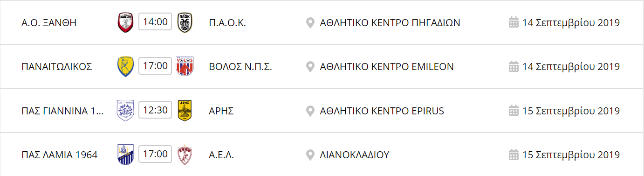Image resolution: width=644 pixels, height=176 pixels.
Task: Click location pin beside ΛΙΑΝΟΚΛΑΔΙΟΥ
Action: pyautogui.click(x=310, y=155)
